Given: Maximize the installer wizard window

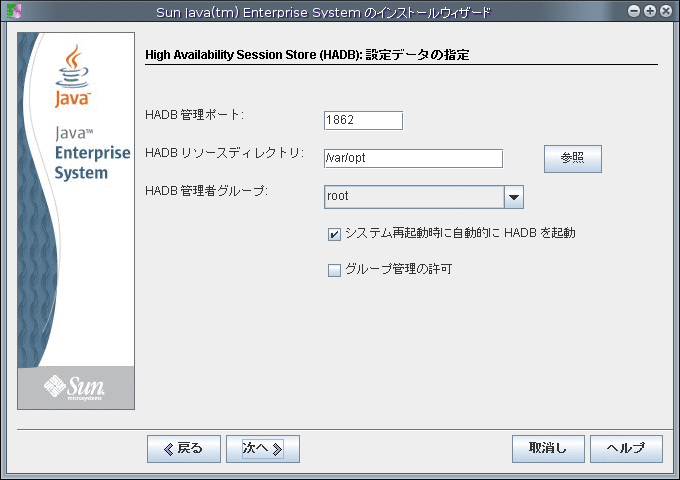Looking at the screenshot, I should pos(650,11).
